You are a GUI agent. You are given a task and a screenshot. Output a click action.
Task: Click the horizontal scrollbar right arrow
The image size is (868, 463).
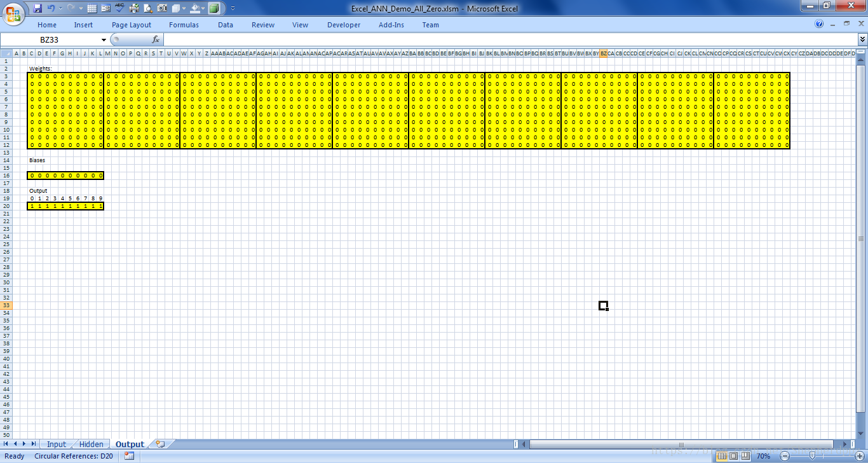845,445
